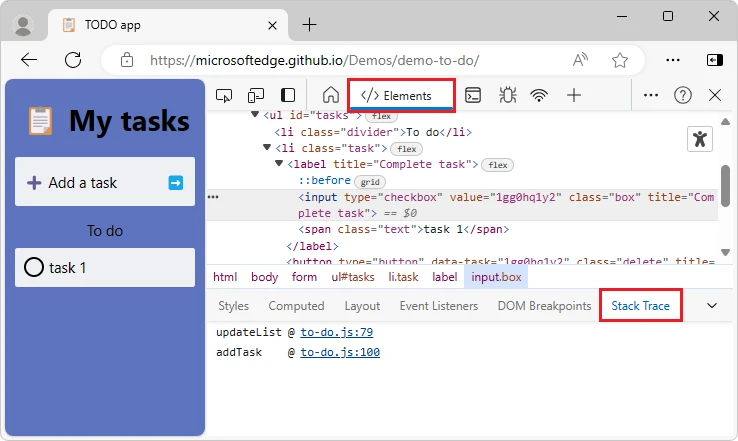Open the Computed tab
Image resolution: width=738 pixels, height=441 pixels.
[297, 306]
